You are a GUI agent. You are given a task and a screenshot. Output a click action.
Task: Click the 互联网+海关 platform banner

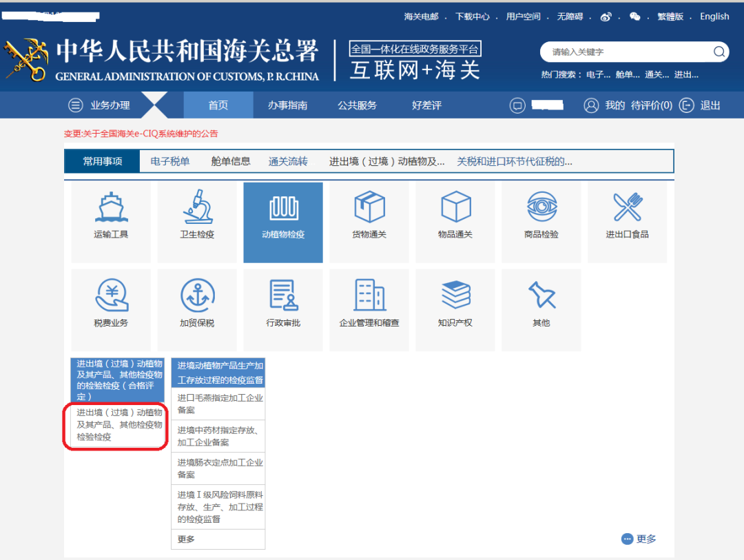click(415, 61)
